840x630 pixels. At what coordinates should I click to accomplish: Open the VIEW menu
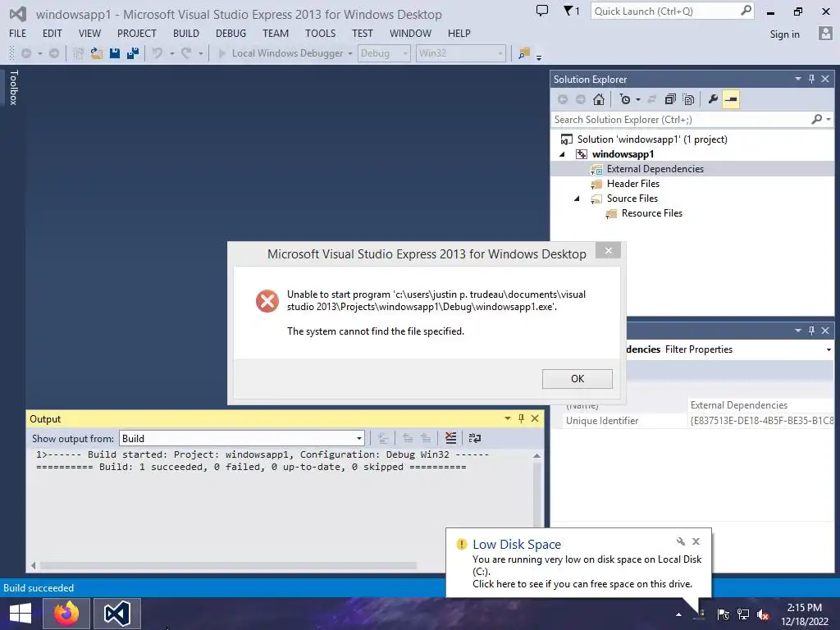point(89,33)
